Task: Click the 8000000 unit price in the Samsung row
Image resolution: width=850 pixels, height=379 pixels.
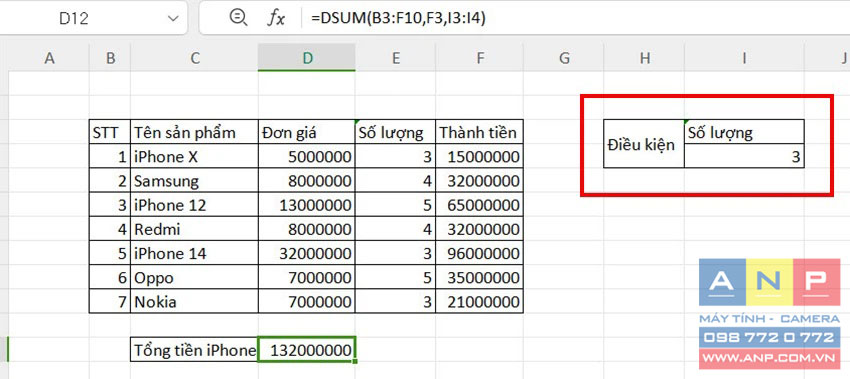Action: point(307,181)
